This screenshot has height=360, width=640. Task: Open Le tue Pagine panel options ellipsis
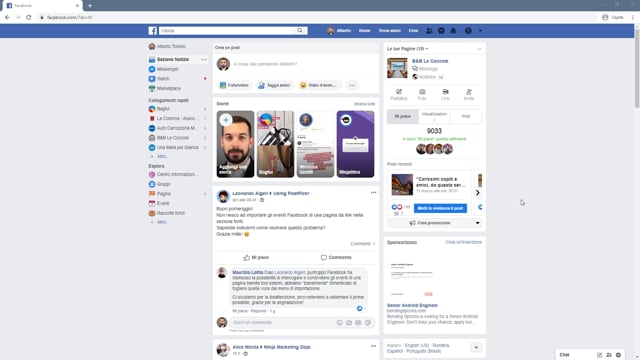click(x=479, y=49)
